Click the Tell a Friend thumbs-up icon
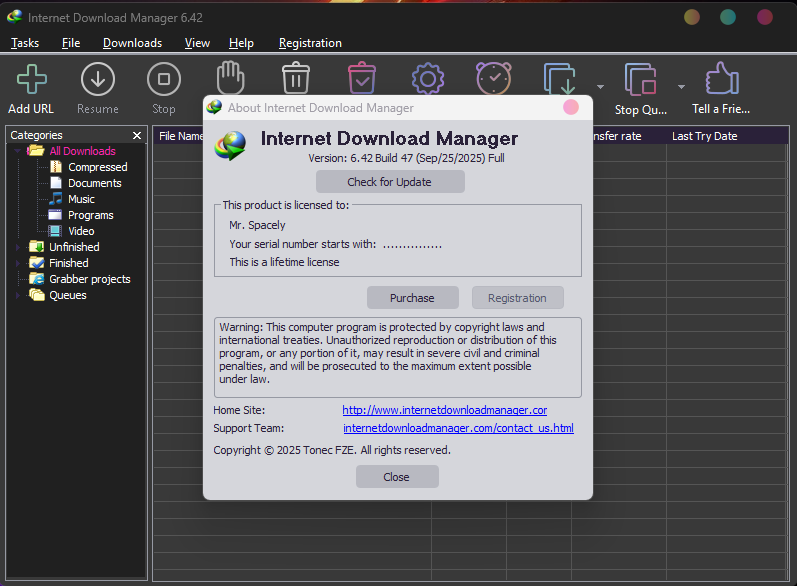This screenshot has width=797, height=586. (721, 80)
